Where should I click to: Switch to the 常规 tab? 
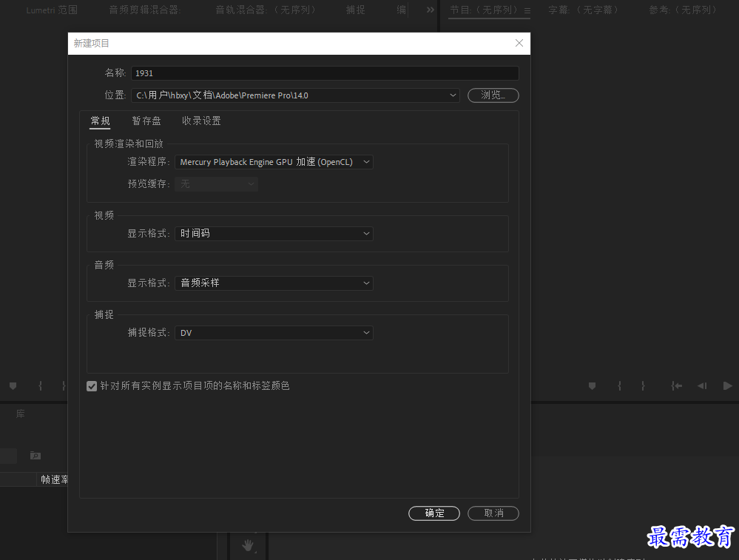click(100, 121)
